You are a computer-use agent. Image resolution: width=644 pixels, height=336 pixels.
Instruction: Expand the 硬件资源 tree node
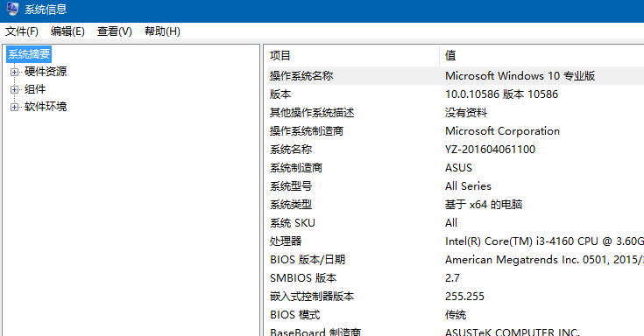(x=14, y=73)
